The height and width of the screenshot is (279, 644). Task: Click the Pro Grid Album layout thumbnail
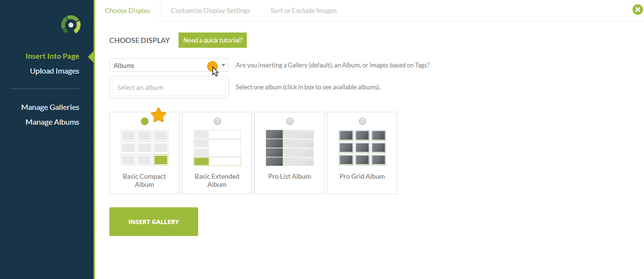(x=362, y=148)
